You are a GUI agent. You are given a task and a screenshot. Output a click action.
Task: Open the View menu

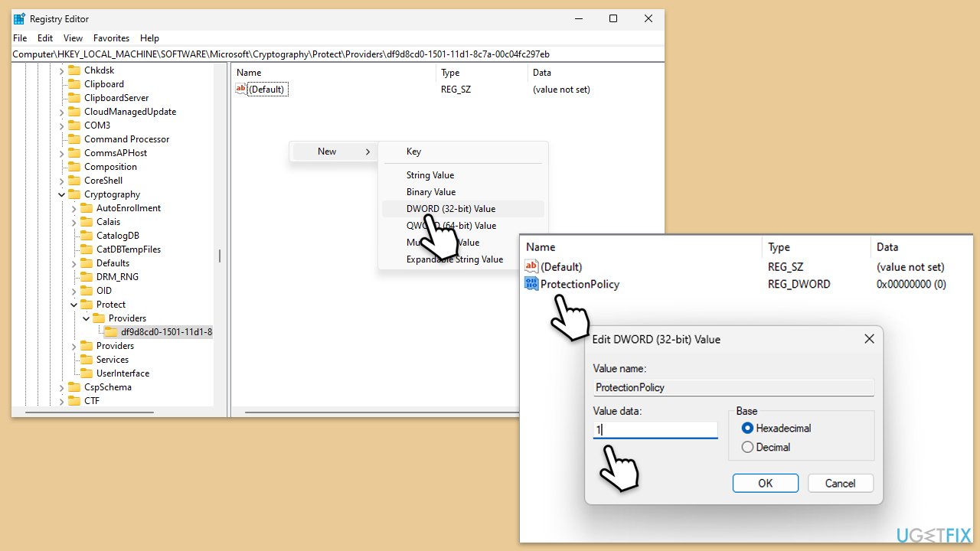(73, 38)
